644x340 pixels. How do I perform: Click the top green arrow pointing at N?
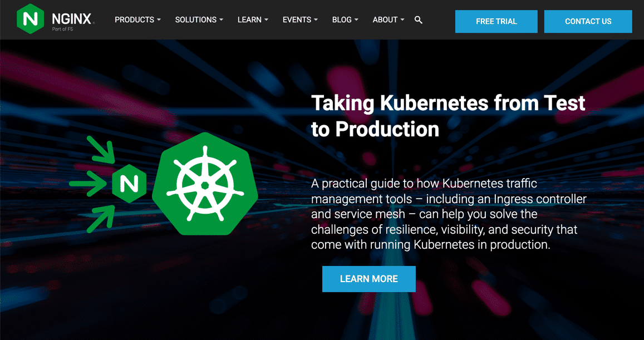coord(101,150)
